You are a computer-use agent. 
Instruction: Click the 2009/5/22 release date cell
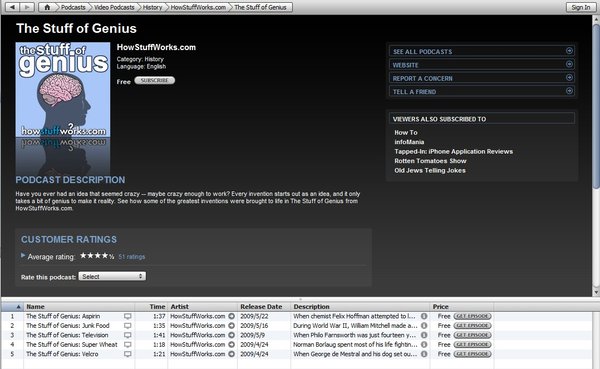(x=254, y=316)
